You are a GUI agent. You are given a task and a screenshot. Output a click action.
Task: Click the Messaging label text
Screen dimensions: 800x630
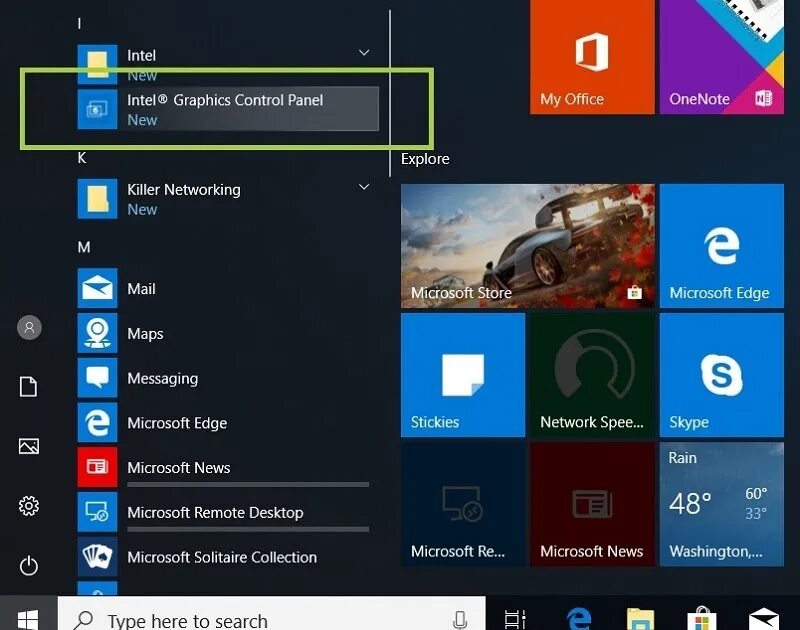(x=163, y=379)
